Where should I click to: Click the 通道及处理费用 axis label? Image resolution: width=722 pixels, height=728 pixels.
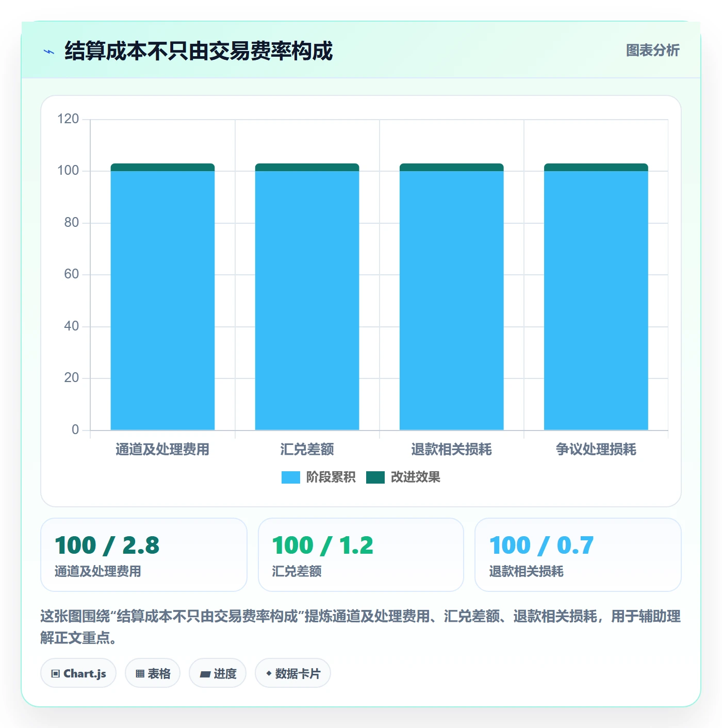pos(162,450)
